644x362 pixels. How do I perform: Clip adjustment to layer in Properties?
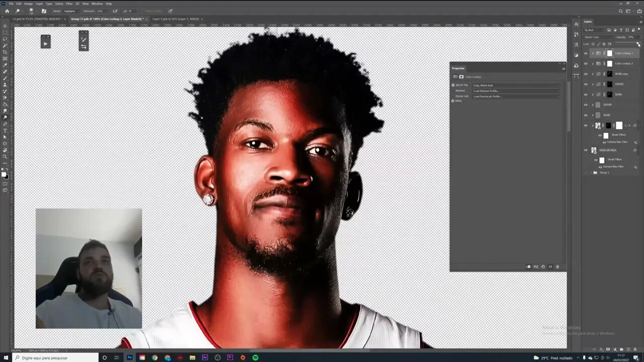528,266
